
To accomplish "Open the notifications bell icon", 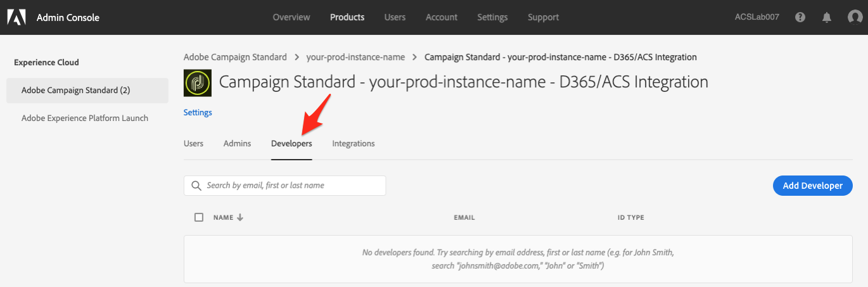I will [827, 17].
